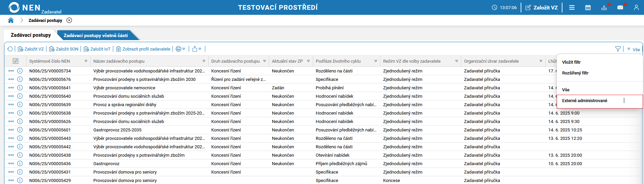Open Aktuální stav ZP column filter arrow
The height and width of the screenshot is (184, 644).
click(x=308, y=61)
